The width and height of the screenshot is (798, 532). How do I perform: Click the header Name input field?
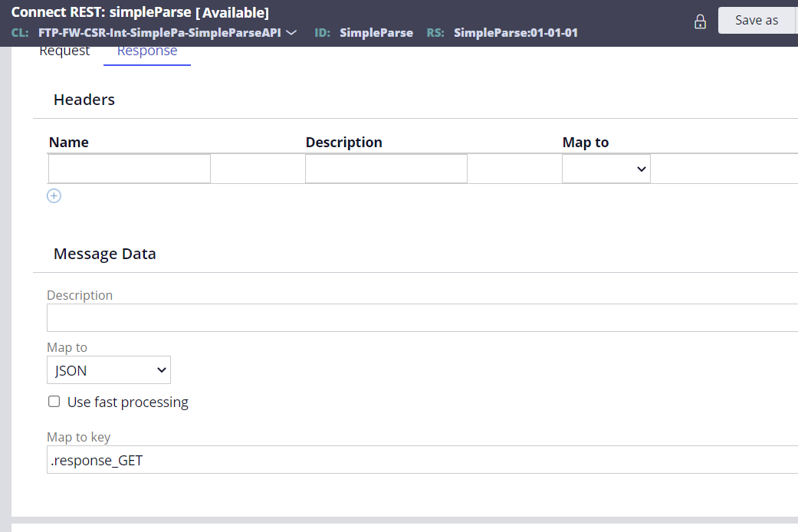pos(129,168)
